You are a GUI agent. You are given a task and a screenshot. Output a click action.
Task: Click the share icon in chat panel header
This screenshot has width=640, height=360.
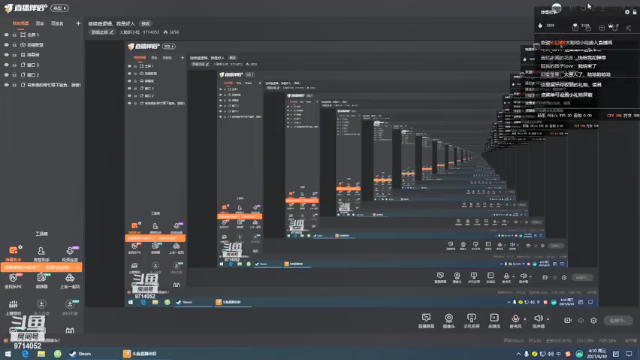click(x=628, y=27)
